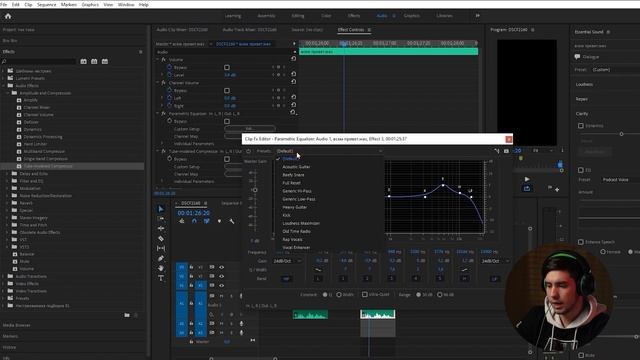This screenshot has height=360, width=640.
Task: Toggle the LP band button
Action: coord(494,279)
